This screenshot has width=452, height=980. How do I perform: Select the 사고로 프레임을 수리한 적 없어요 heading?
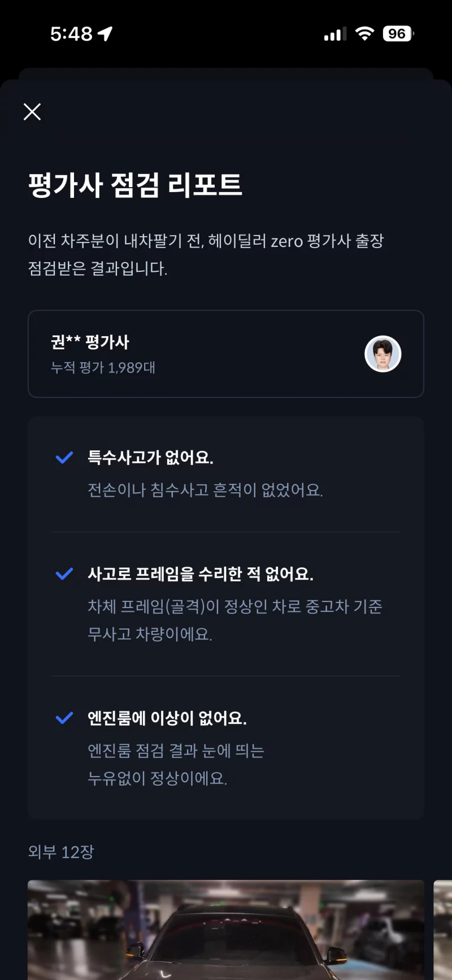pos(200,574)
